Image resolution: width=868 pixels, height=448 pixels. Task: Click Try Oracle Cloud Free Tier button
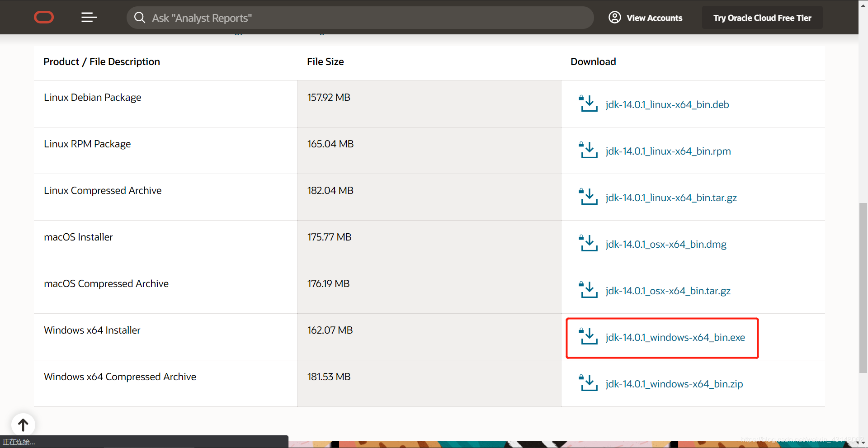pos(762,18)
